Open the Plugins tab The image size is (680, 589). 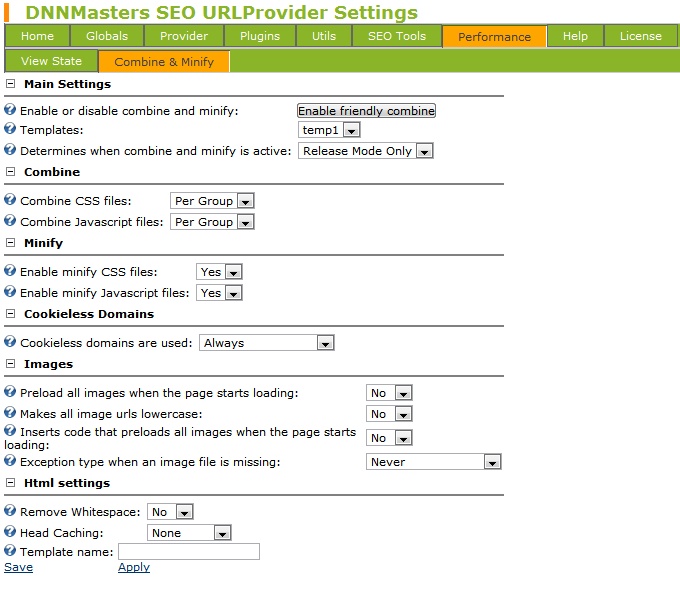(x=260, y=36)
